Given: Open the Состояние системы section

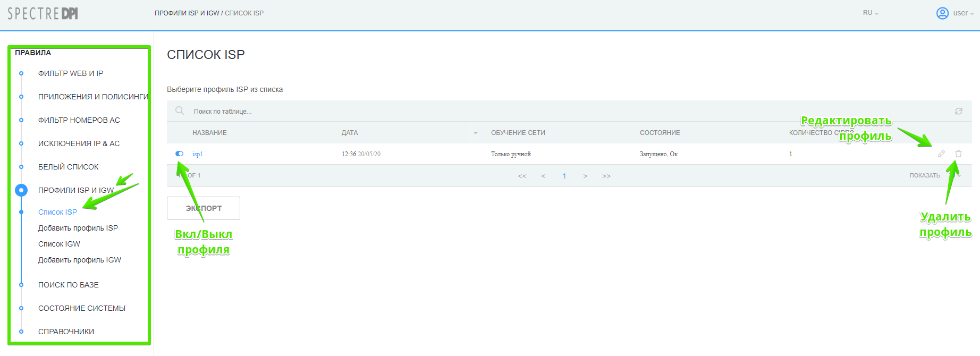Looking at the screenshot, I should pyautogui.click(x=82, y=308).
